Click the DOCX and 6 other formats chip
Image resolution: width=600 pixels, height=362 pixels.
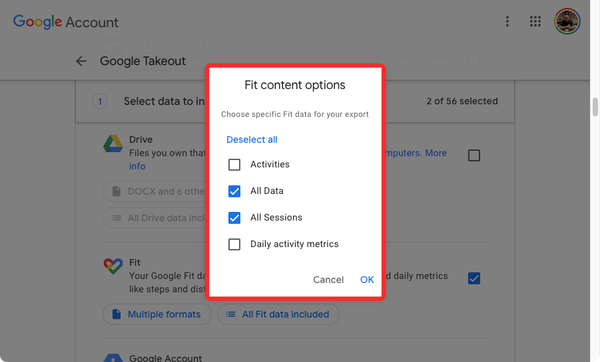pos(155,191)
